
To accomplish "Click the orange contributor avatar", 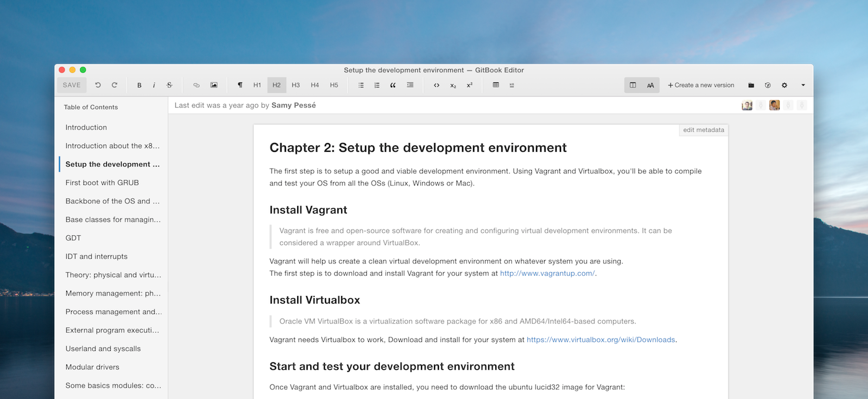I will coord(775,105).
